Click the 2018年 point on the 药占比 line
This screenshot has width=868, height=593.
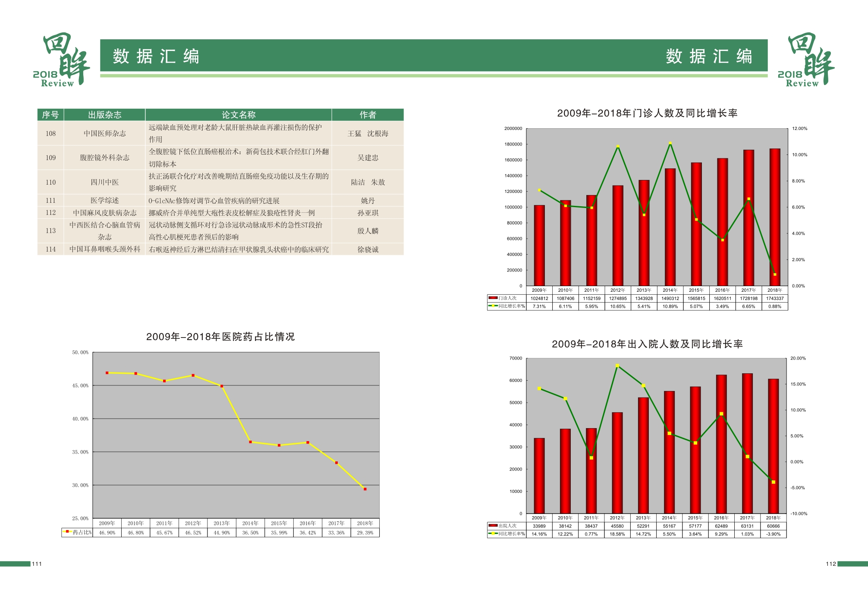click(365, 489)
